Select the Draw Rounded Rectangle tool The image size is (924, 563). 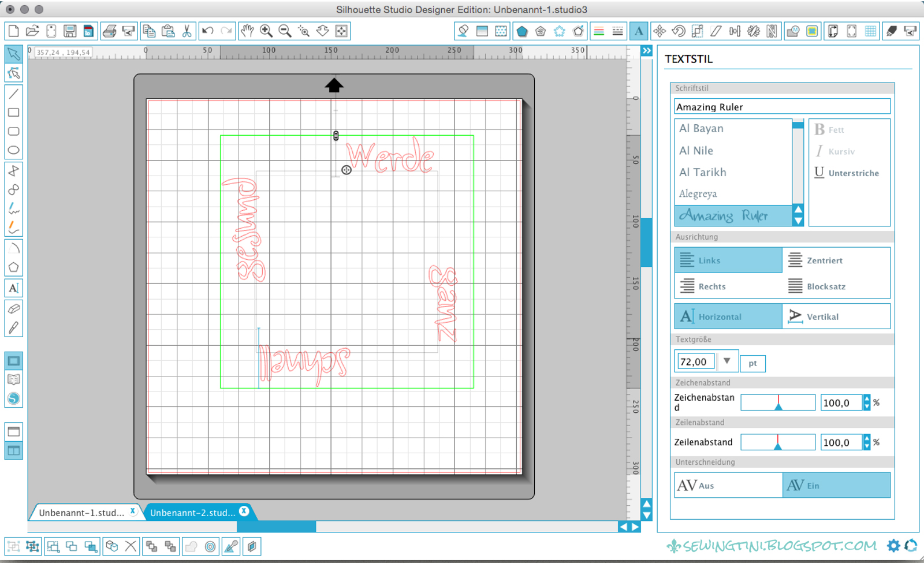click(x=14, y=132)
